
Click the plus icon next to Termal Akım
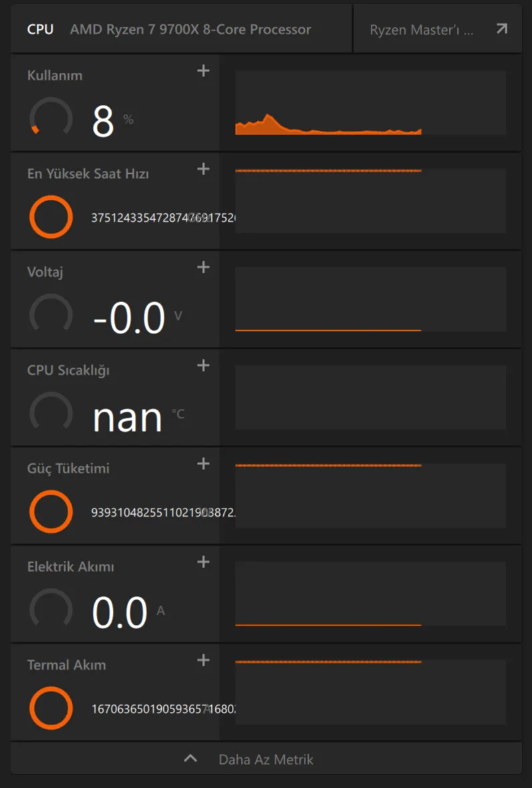tap(204, 660)
